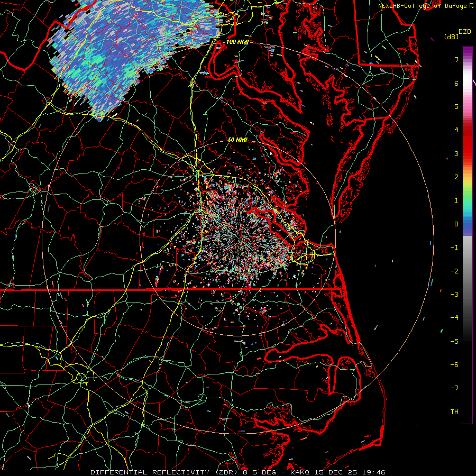
Task: Click the positive "6" scale label
Action: pyautogui.click(x=456, y=83)
